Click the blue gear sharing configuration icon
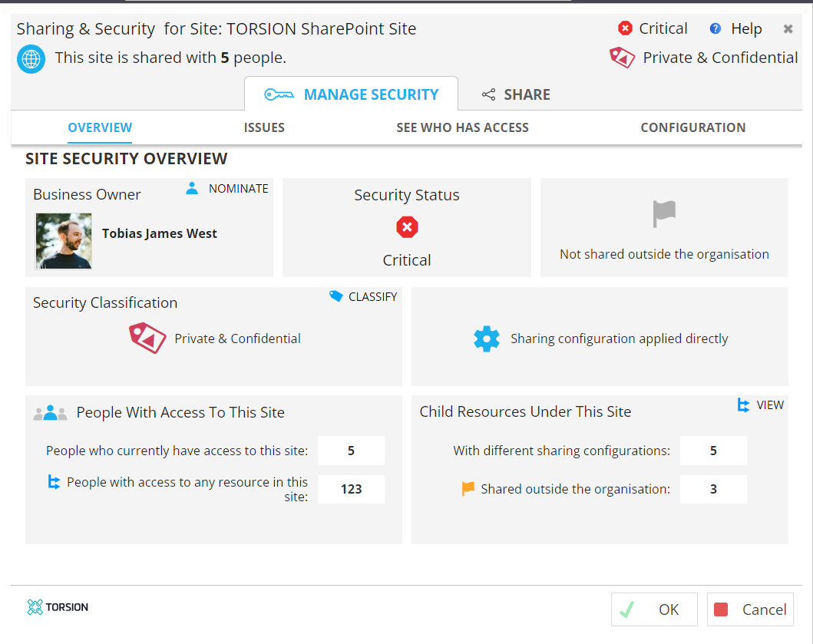The width and height of the screenshot is (813, 644). click(487, 339)
